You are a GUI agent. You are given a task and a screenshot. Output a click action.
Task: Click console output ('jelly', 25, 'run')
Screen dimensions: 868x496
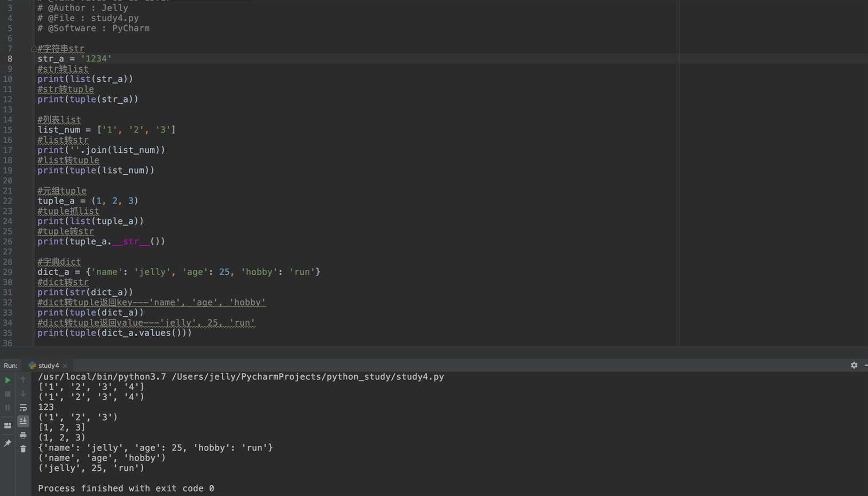(91, 468)
